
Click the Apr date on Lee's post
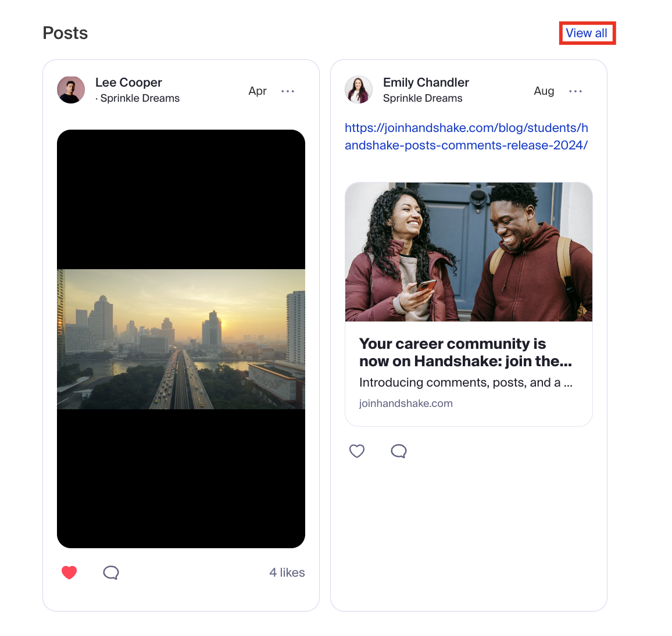click(258, 91)
